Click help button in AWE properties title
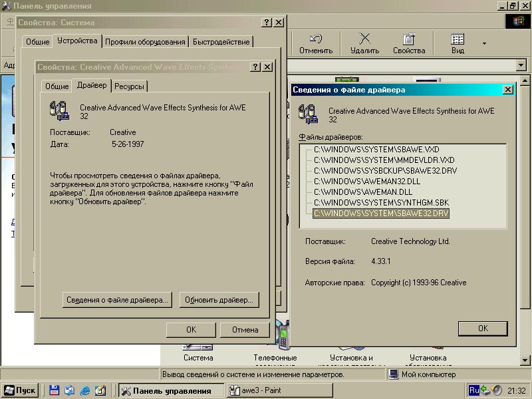This screenshot has width=532, height=399. pyautogui.click(x=255, y=67)
